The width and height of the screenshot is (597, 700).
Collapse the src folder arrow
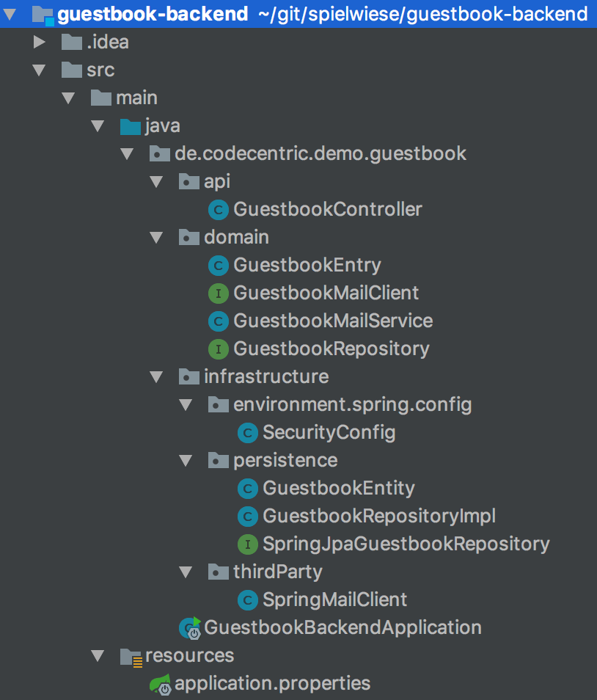tap(40, 70)
